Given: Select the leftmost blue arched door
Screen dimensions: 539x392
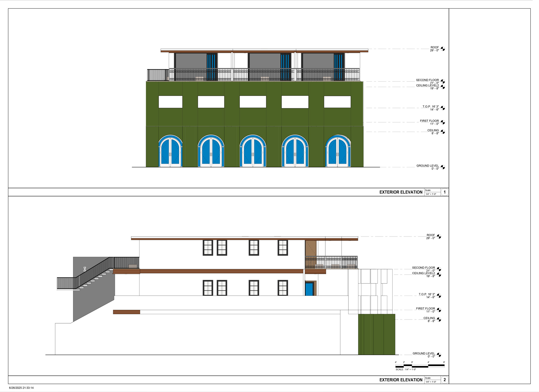Looking at the screenshot, I should 170,152.
